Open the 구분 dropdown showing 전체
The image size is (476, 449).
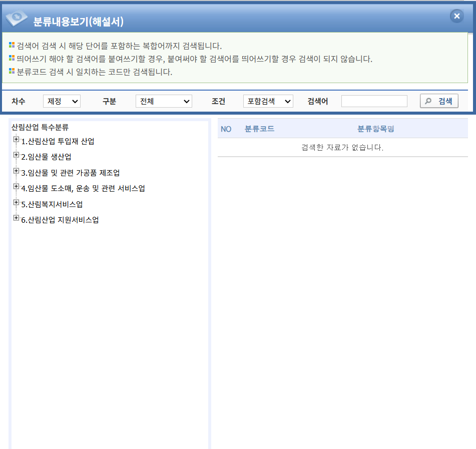[x=164, y=101]
